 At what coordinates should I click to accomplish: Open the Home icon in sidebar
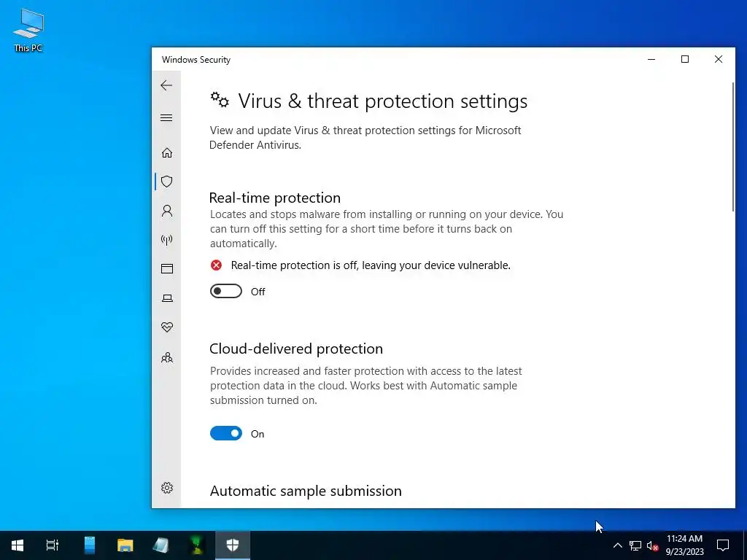click(x=167, y=152)
